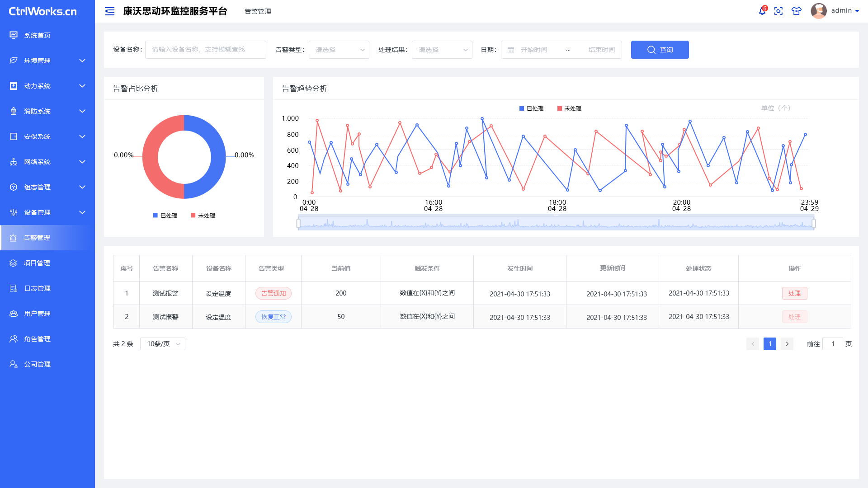Screen dimensions: 868x488
Task: Toggle 未处理 legend in donut chart
Action: tap(203, 216)
